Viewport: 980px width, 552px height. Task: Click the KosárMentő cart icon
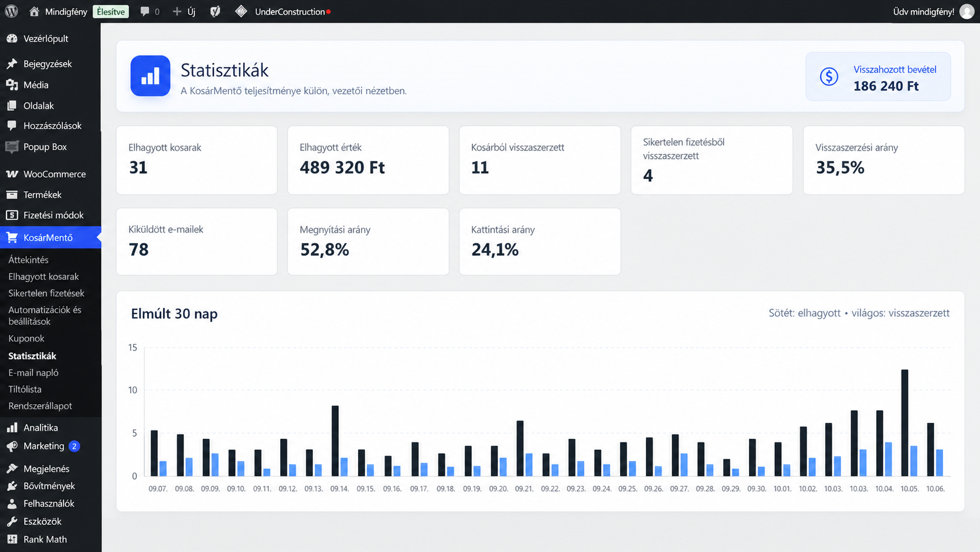(12, 238)
